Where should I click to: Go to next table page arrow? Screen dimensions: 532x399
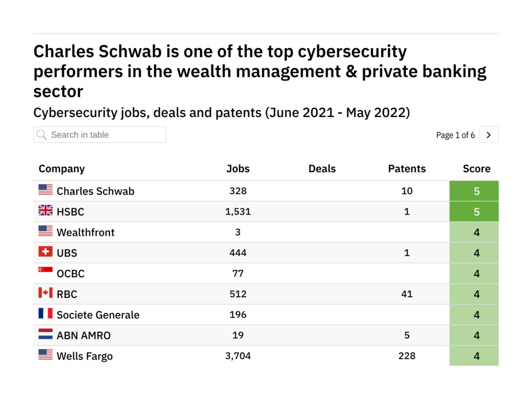[x=488, y=135]
